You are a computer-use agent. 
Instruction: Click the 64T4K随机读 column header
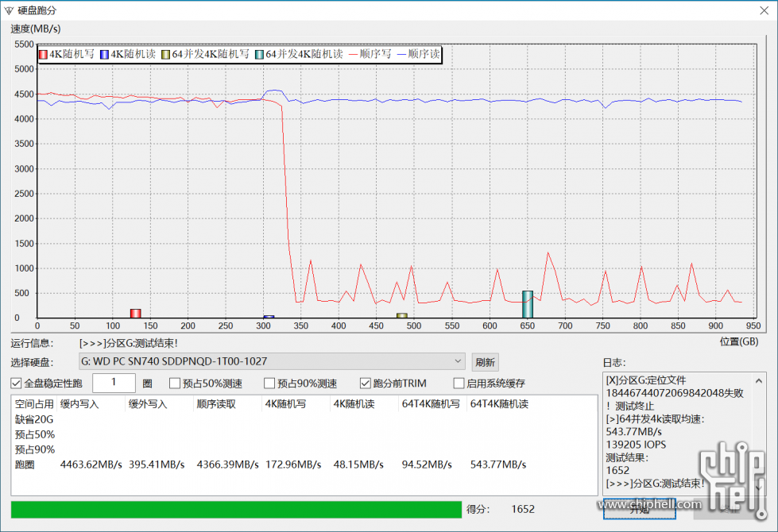click(501, 404)
